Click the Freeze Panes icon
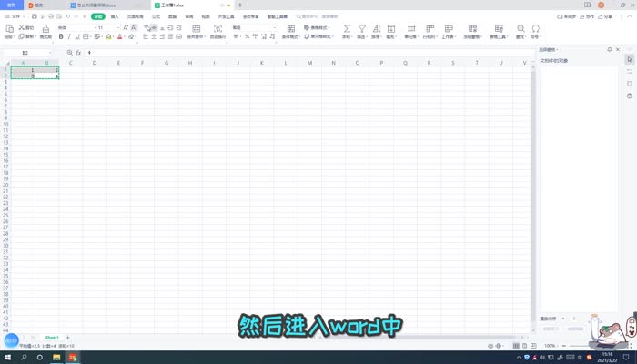 pyautogui.click(x=472, y=28)
